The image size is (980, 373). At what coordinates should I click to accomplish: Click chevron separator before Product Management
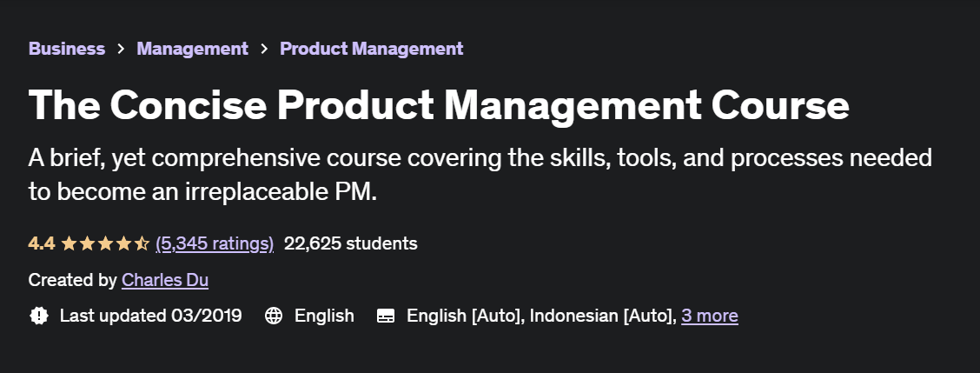pyautogui.click(x=264, y=50)
